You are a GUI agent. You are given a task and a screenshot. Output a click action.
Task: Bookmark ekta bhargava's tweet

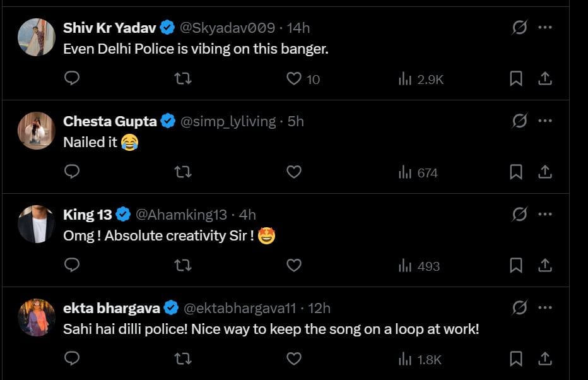[515, 359]
